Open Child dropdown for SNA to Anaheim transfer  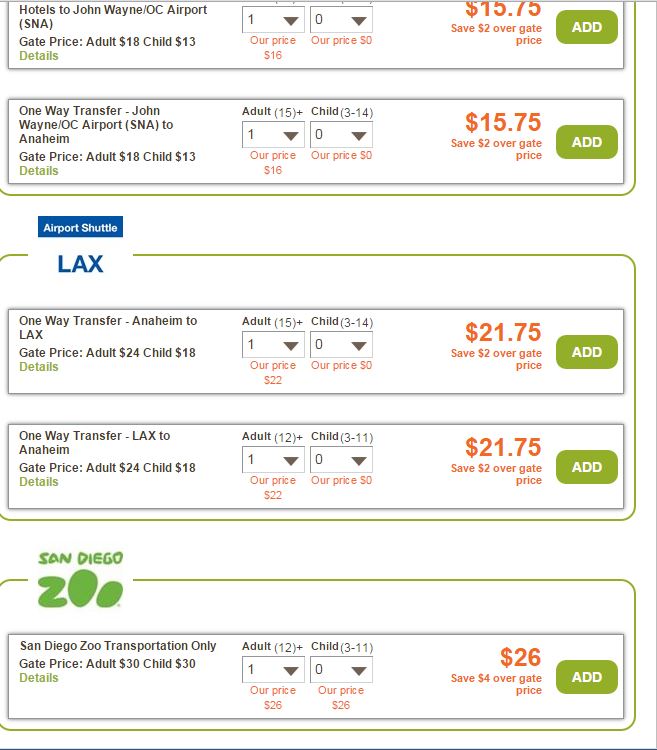340,135
